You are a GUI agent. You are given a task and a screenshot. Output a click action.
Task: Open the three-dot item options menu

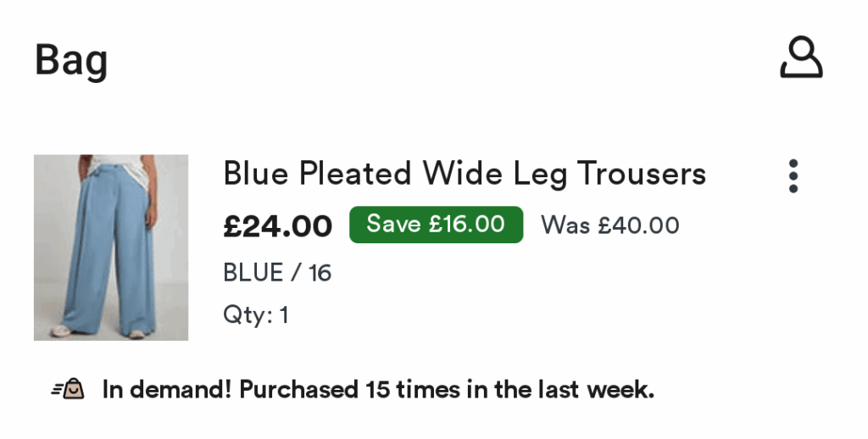(x=793, y=176)
